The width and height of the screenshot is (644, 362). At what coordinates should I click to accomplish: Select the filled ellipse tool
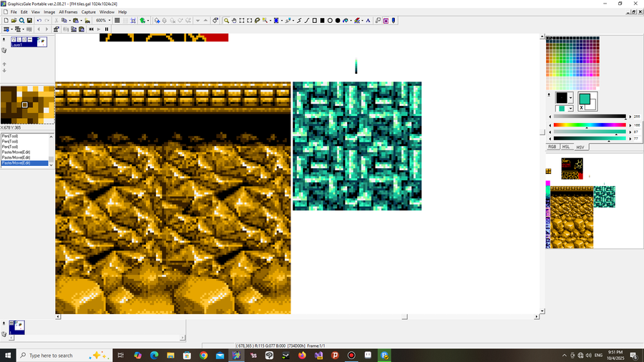[338, 21]
